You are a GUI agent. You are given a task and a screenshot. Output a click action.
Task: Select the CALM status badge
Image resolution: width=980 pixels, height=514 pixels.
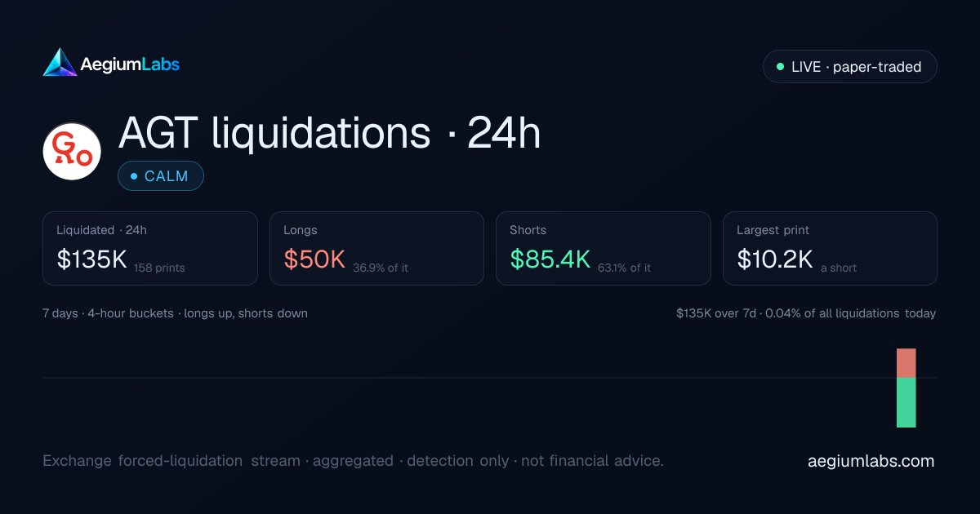pos(161,176)
